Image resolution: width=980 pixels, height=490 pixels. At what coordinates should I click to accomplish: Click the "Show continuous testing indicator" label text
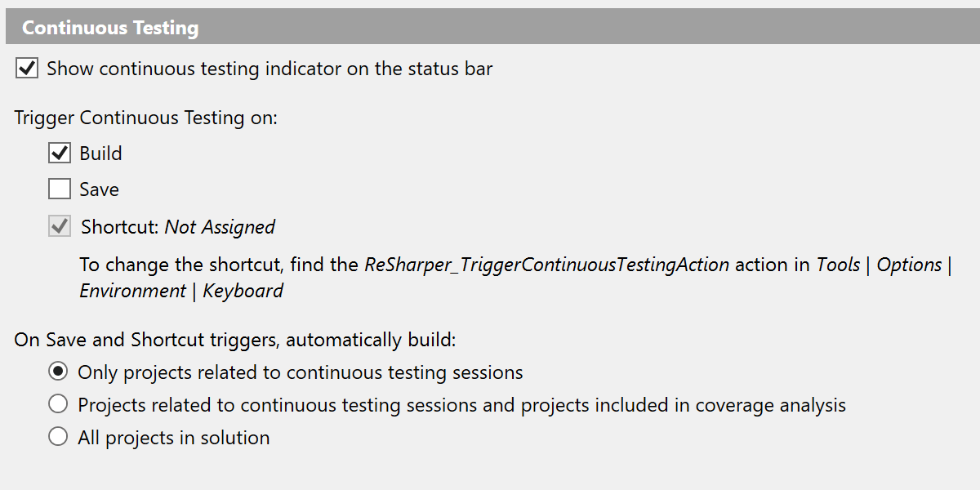pos(269,69)
